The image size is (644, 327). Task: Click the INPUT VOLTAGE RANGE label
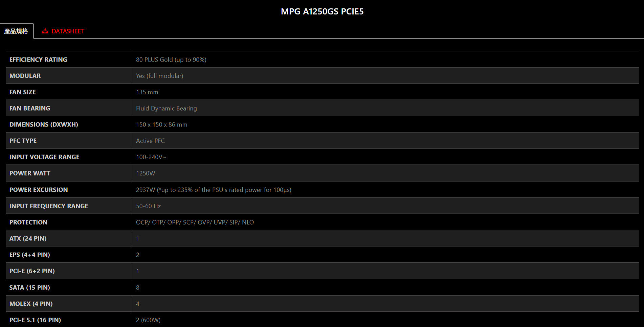click(x=44, y=157)
